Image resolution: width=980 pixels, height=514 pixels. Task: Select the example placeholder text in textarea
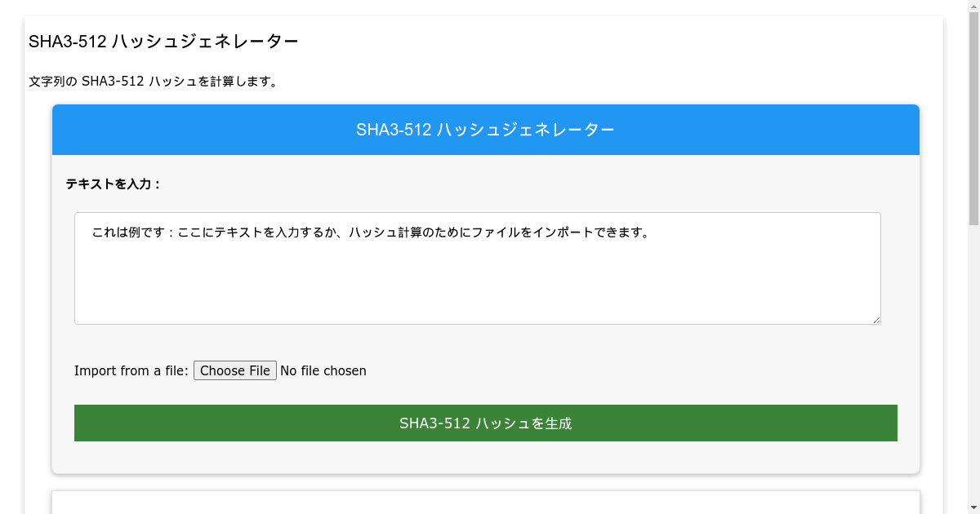(x=367, y=232)
